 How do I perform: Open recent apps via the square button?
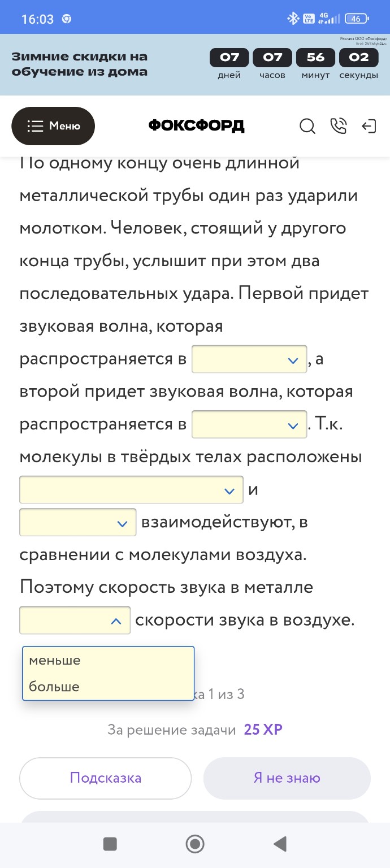coord(110,844)
